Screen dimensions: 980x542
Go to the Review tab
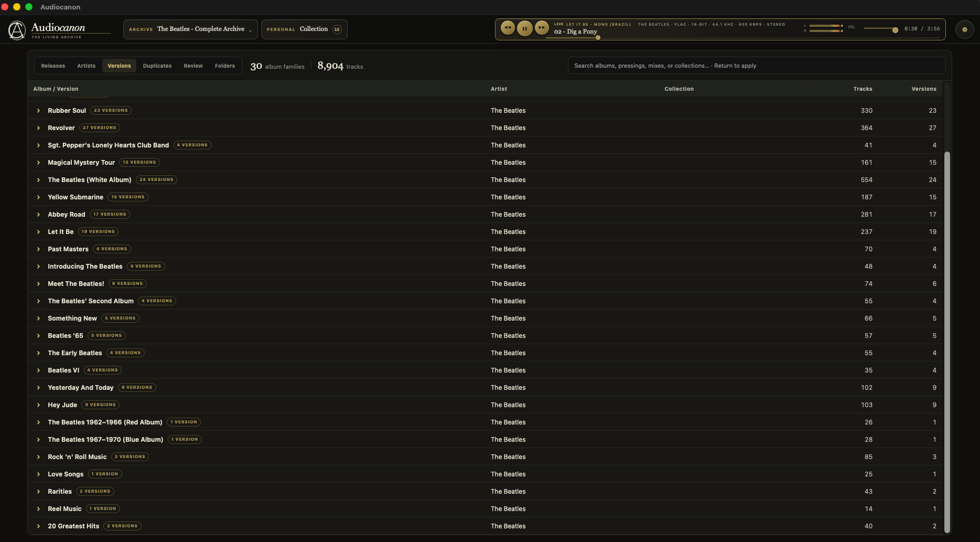click(x=193, y=66)
